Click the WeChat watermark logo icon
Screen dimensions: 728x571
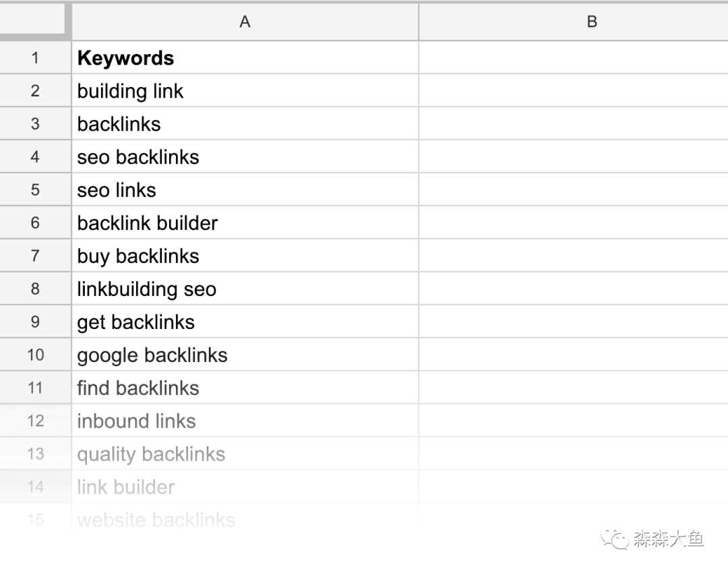pos(615,538)
